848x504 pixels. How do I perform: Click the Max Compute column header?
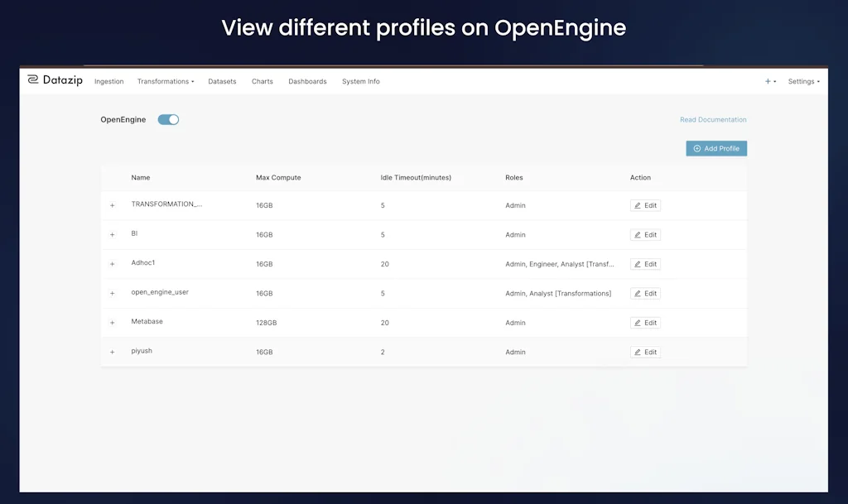(278, 177)
